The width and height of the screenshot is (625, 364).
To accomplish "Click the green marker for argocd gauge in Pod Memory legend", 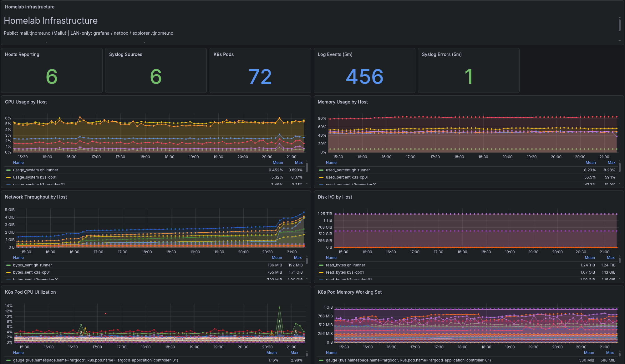I will pos(321,360).
